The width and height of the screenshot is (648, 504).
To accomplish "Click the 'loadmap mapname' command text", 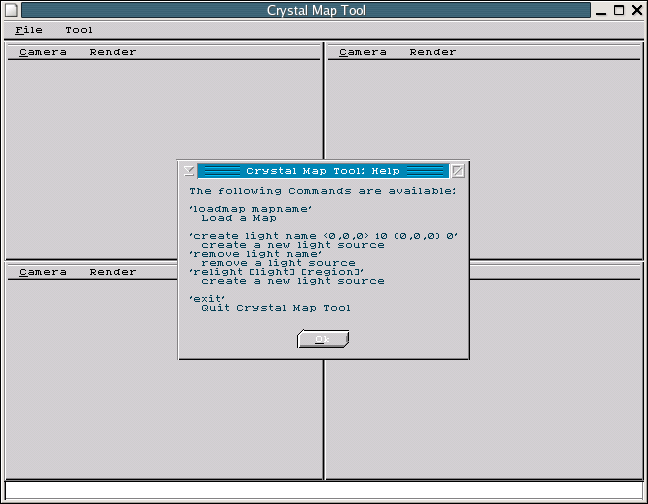I will pos(250,209).
